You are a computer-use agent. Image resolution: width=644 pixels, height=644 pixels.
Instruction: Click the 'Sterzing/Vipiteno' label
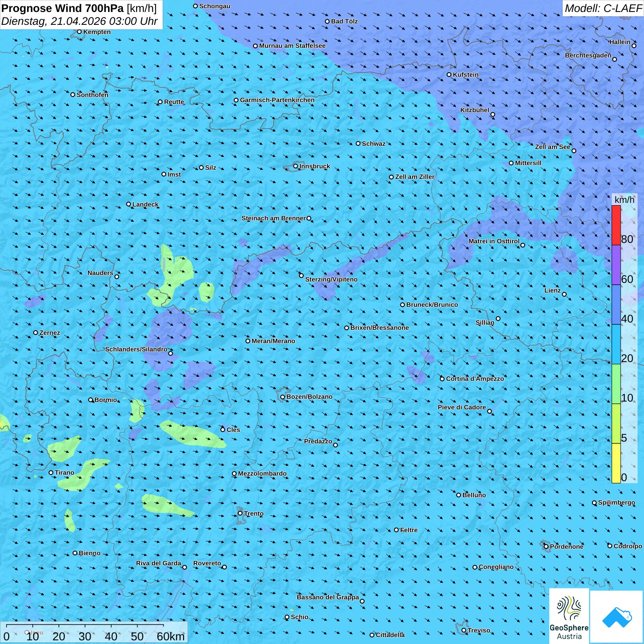(x=331, y=279)
